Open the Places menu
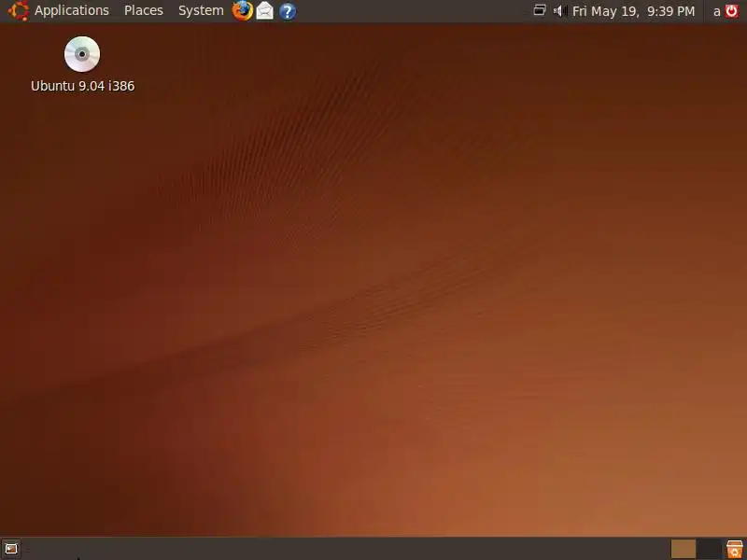The width and height of the screenshot is (747, 560). pyautogui.click(x=144, y=10)
